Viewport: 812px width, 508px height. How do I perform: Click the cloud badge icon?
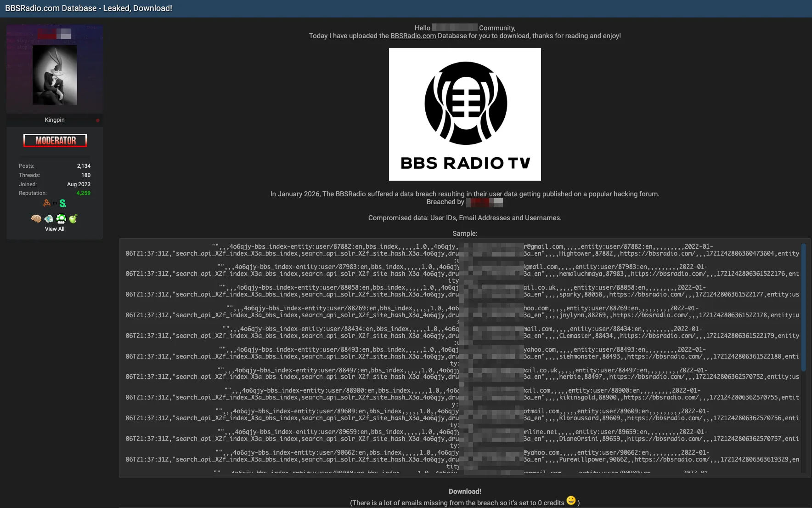tap(49, 219)
